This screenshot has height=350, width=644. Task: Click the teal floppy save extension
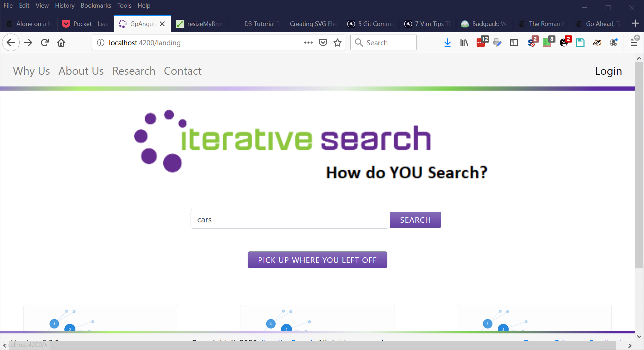[x=580, y=43]
